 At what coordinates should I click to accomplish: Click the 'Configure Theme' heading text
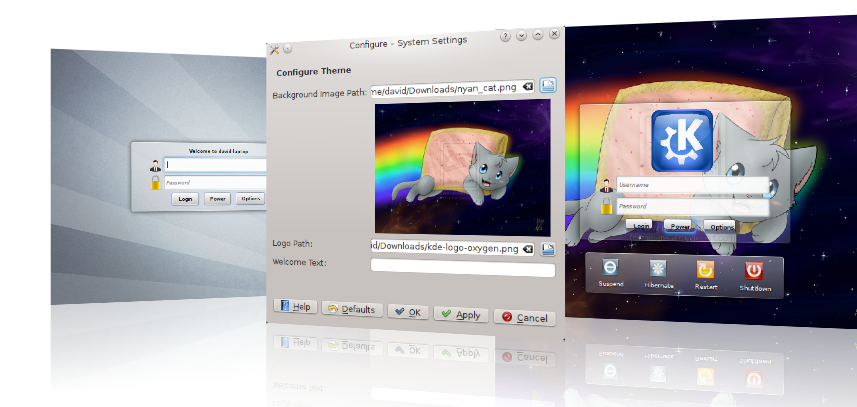point(314,71)
